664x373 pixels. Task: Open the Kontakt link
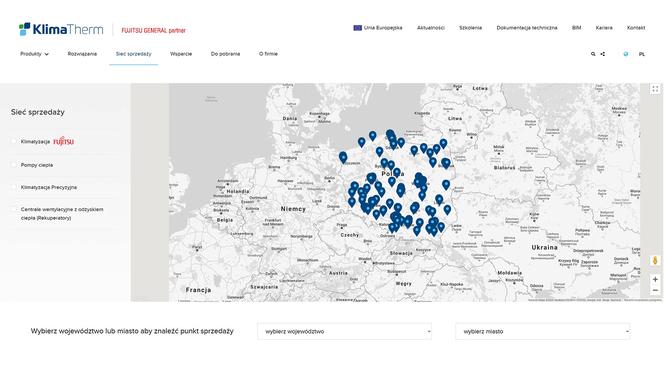(636, 28)
